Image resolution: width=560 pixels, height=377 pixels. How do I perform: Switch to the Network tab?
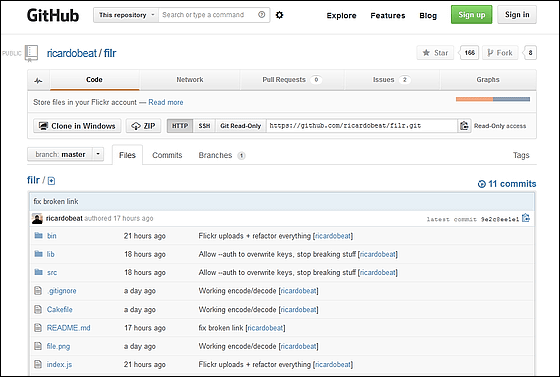click(190, 80)
